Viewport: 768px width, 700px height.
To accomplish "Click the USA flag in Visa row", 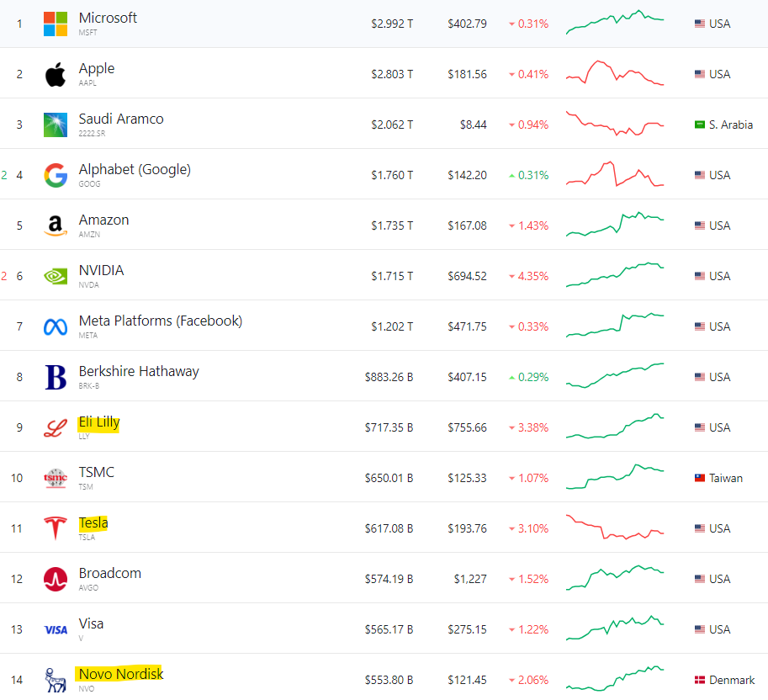I will click(699, 629).
